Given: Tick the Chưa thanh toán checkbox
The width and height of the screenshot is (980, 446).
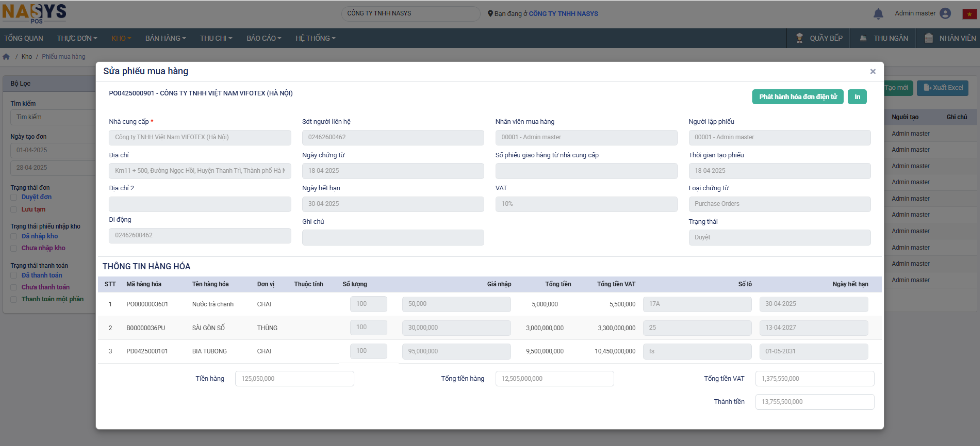Looking at the screenshot, I should pos(14,287).
